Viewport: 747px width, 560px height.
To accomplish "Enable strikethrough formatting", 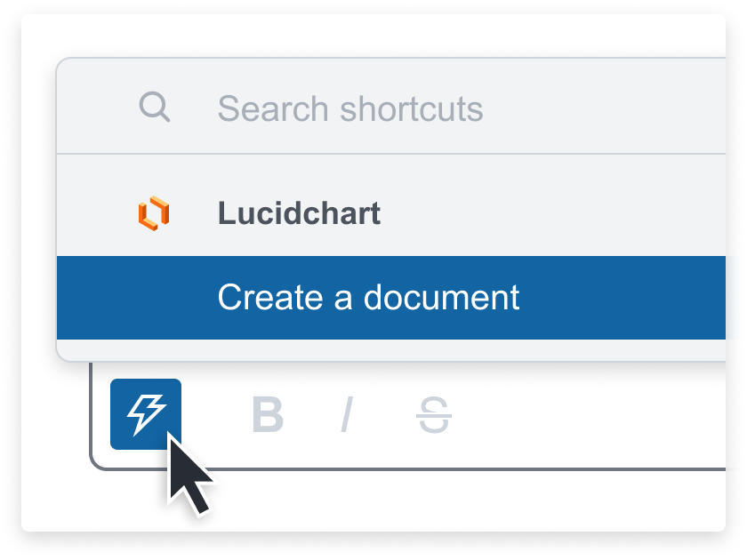I will [434, 415].
